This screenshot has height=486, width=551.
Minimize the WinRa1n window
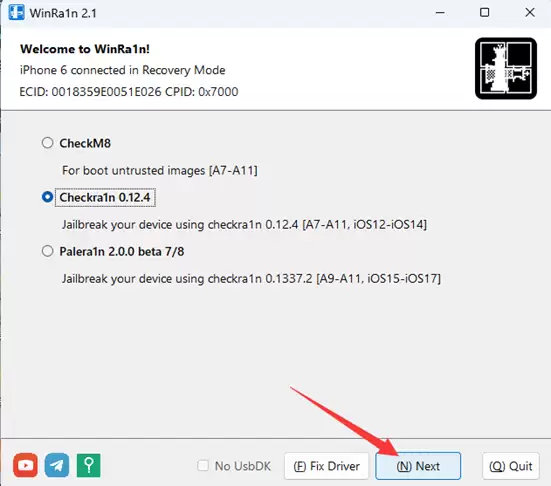440,13
